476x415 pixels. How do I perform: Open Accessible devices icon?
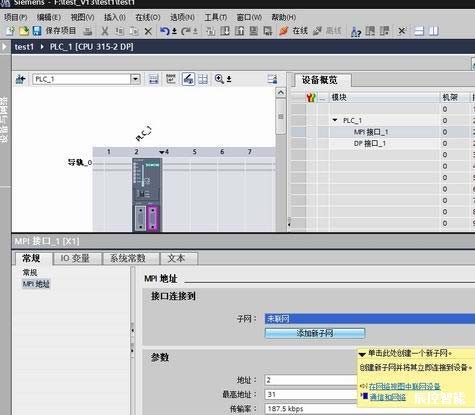click(x=356, y=32)
